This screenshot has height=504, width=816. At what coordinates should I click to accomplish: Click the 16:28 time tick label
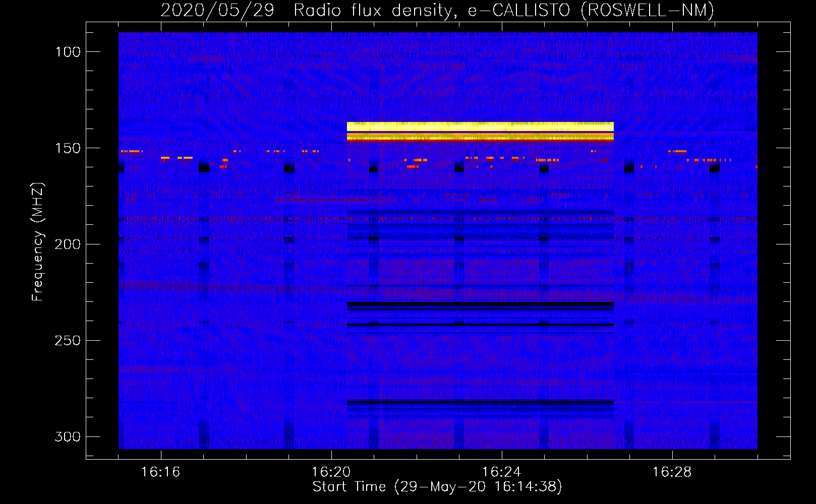[672, 472]
